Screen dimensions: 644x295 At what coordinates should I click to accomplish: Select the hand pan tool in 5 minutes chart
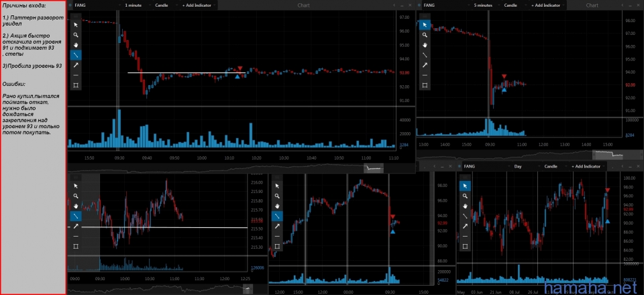pyautogui.click(x=425, y=45)
